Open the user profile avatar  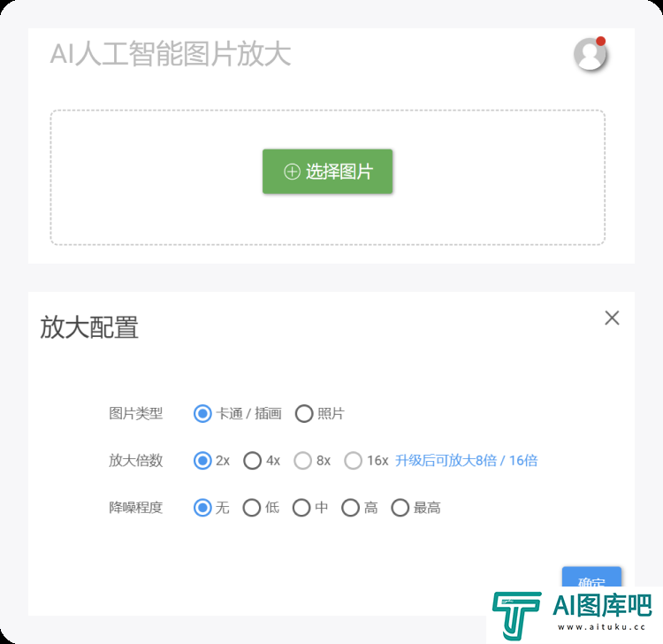[590, 54]
